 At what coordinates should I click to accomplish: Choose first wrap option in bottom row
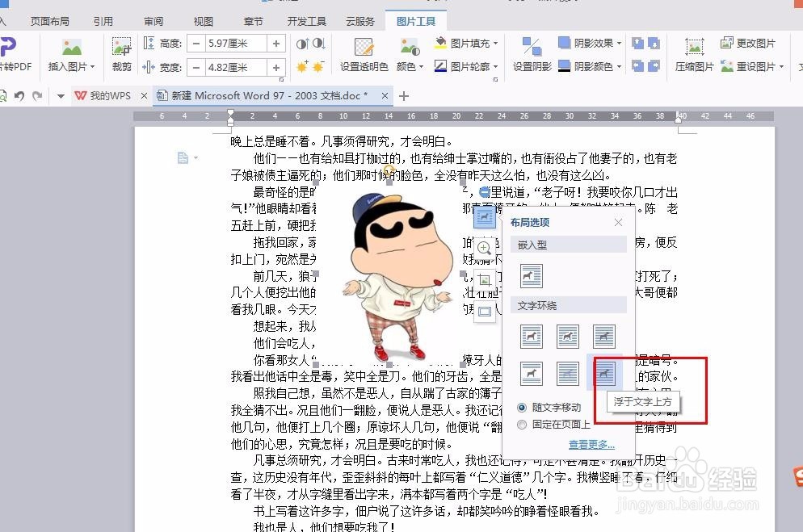pos(531,374)
